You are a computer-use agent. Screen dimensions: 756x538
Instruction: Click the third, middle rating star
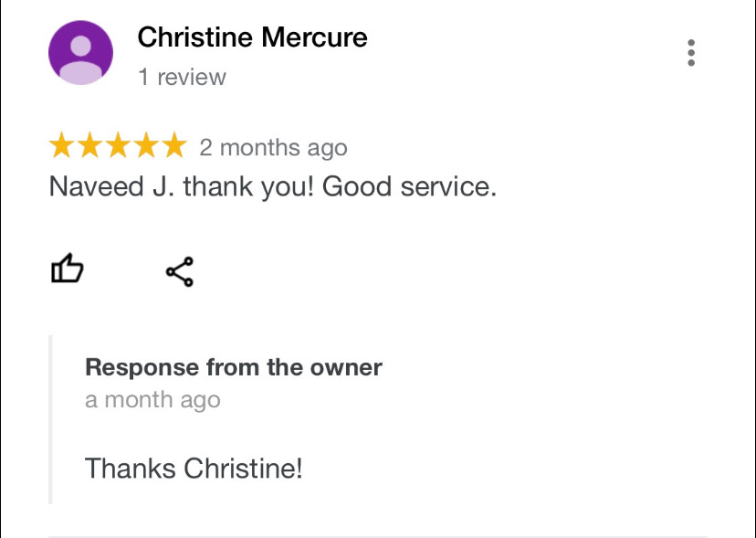click(118, 146)
